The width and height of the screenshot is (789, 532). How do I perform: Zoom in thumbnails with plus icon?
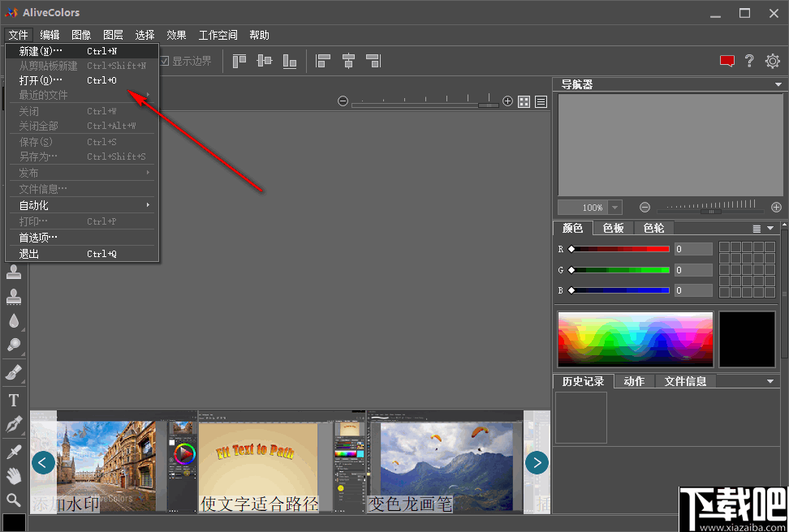pyautogui.click(x=507, y=101)
